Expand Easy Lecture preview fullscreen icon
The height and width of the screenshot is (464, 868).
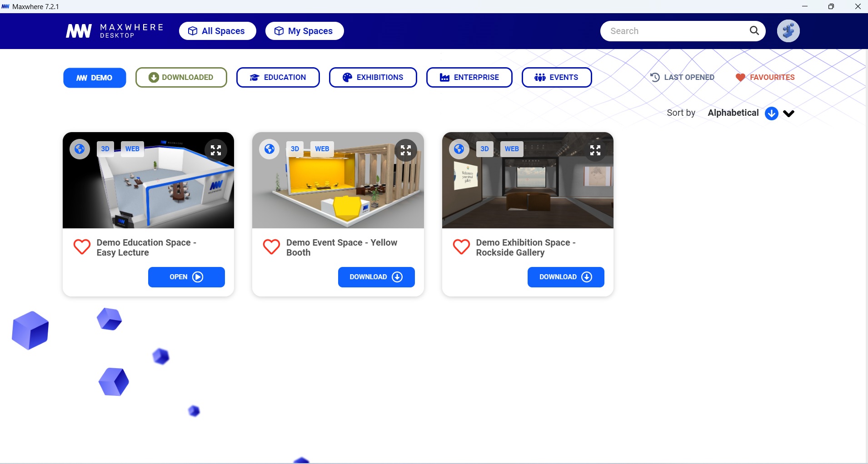point(216,150)
